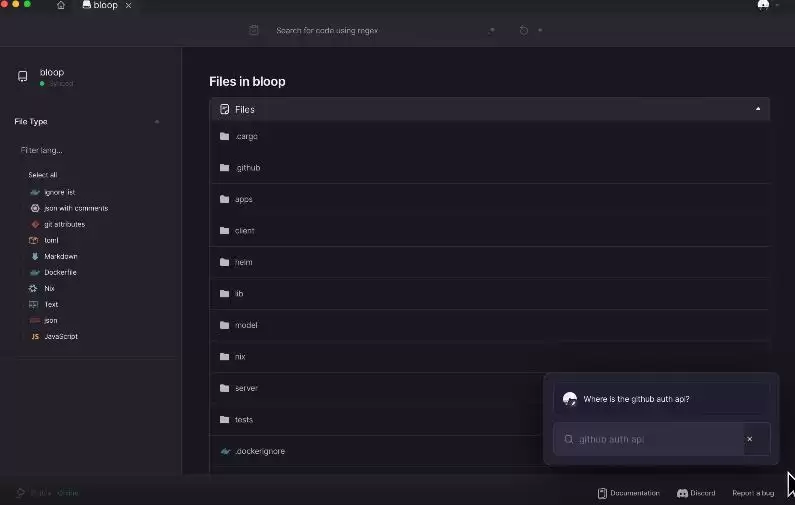Toggle the regex option in the search bar
The width and height of the screenshot is (795, 505).
pos(491,30)
